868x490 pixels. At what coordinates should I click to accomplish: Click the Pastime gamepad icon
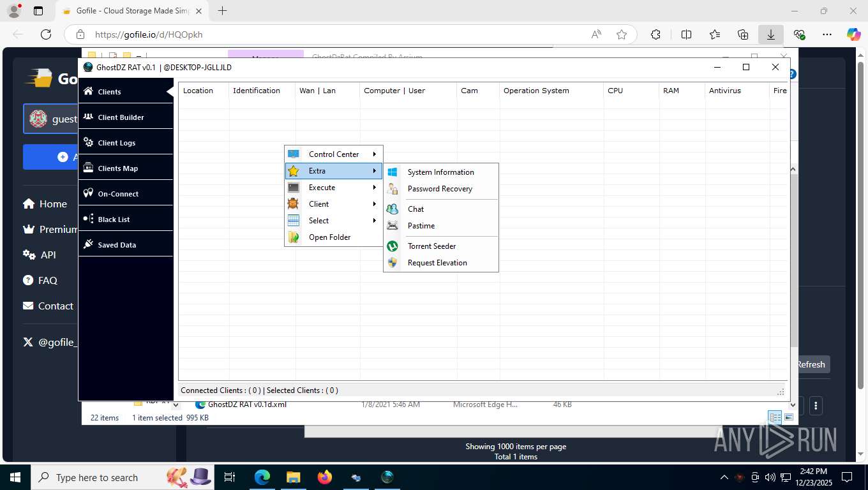[x=393, y=225]
